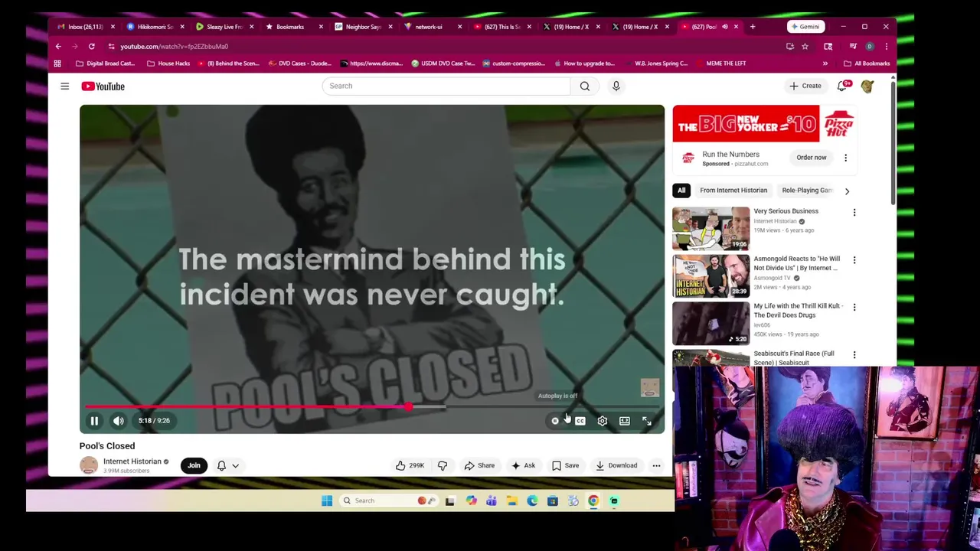Open options for Thrill Kill Kult video
Image resolution: width=980 pixels, height=551 pixels.
coord(854,308)
